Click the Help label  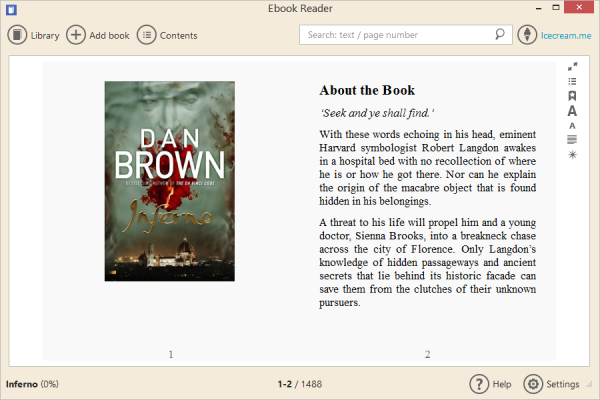point(502,384)
